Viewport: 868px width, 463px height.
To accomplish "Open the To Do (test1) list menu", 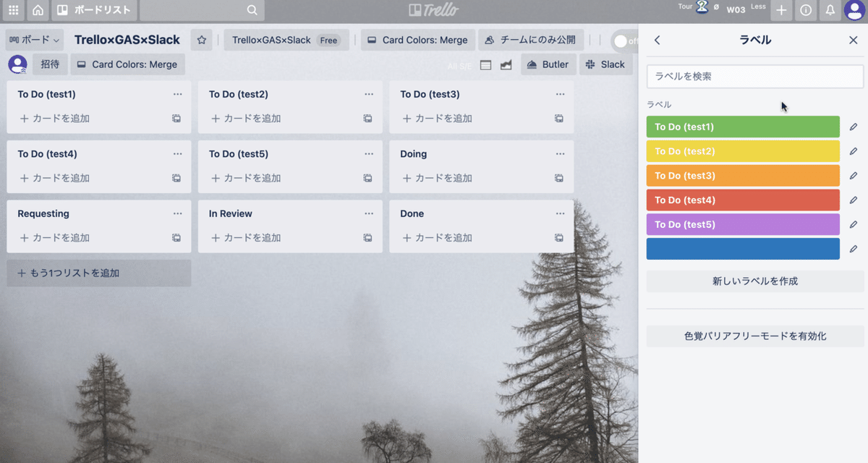I will pos(178,94).
